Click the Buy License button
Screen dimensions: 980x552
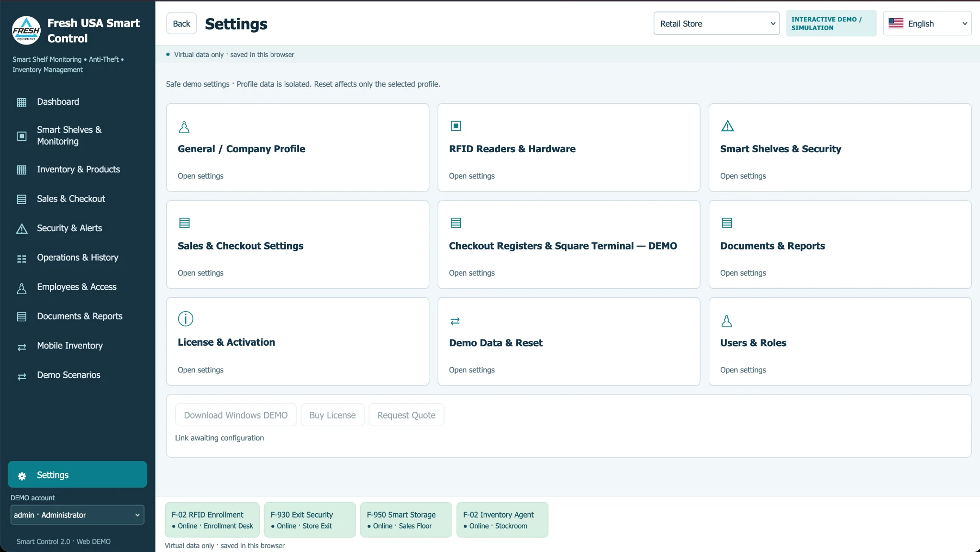[332, 415]
